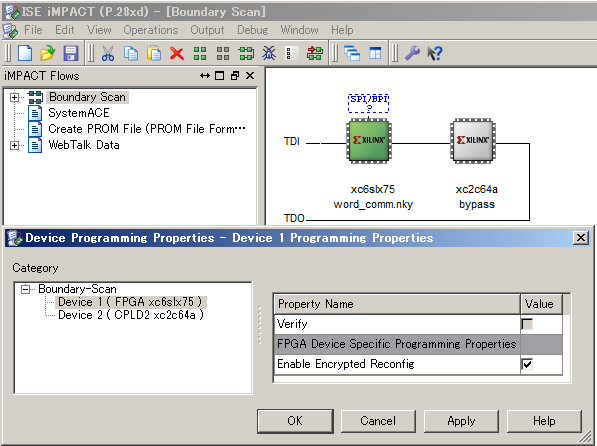
Task: Click the green four-squares toolbar icon
Action: tap(200, 53)
